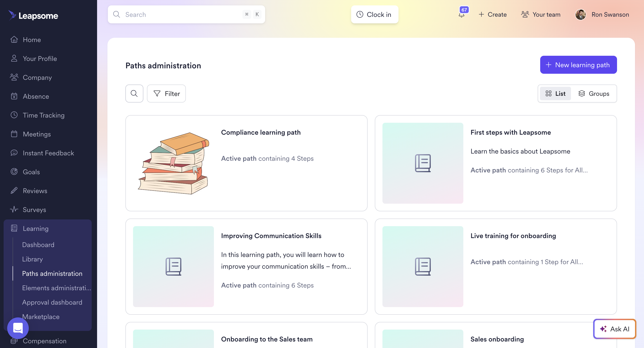Click the Ask AI button

[x=615, y=329]
